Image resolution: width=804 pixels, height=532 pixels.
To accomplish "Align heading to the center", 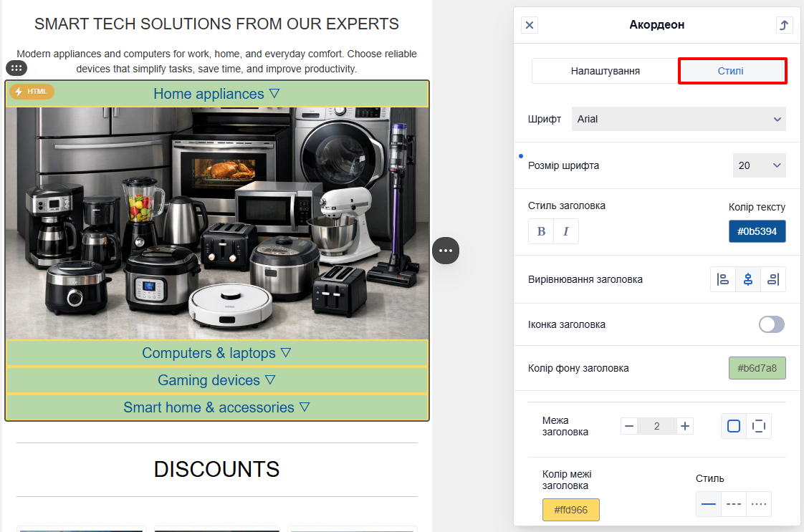I will (748, 279).
